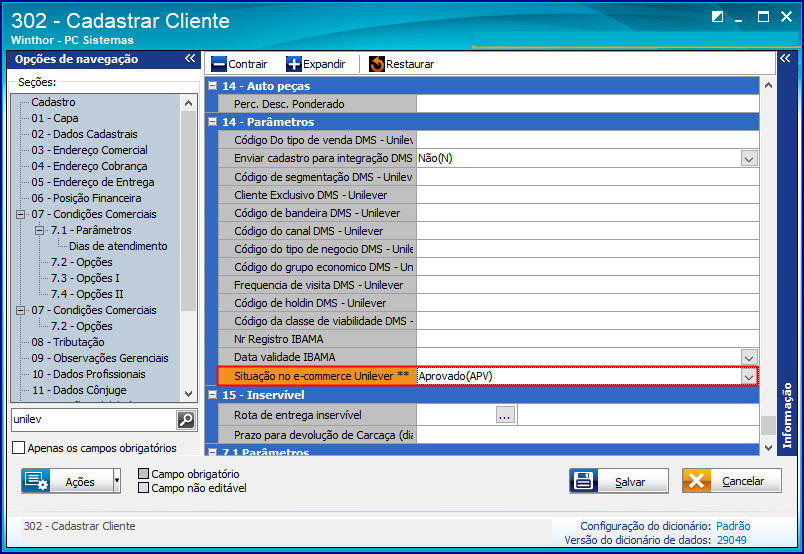804x554 pixels.
Task: Click the Código de bandeira DMS value field
Action: coord(588,213)
